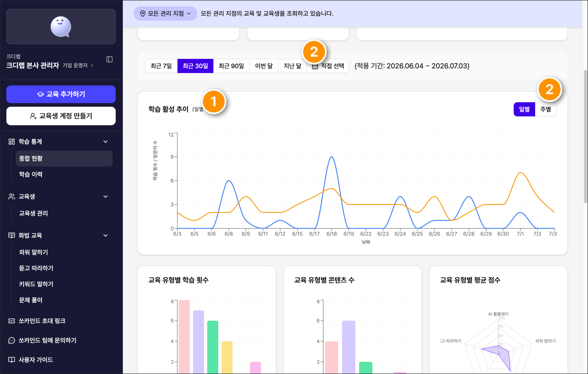Viewport: 588px width, 374px height.
Task: Select the 최근 7일 period
Action: click(161, 66)
